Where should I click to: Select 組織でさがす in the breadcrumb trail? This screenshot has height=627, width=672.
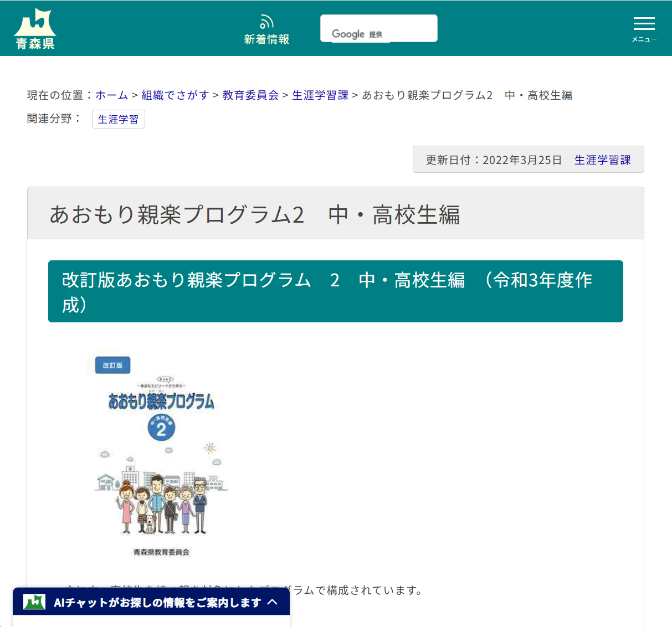click(x=175, y=95)
